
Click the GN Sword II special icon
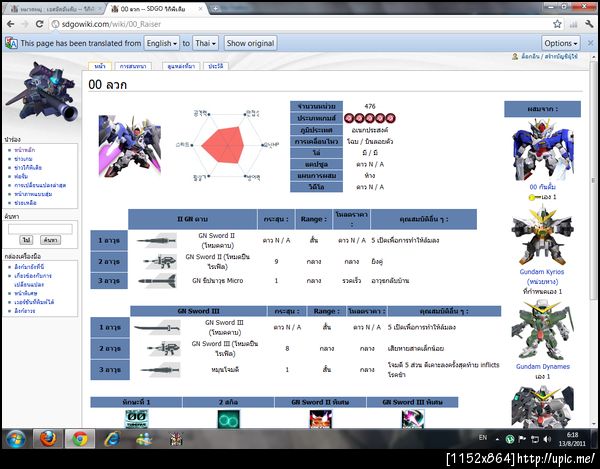coord(321,419)
